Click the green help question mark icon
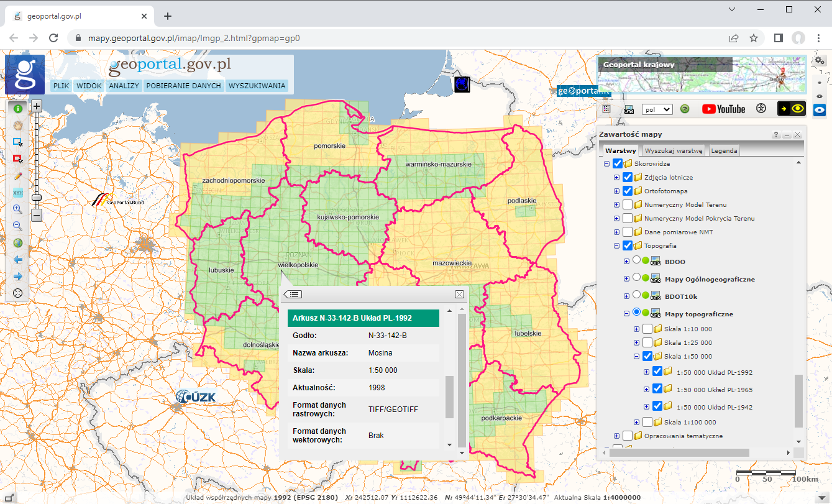The width and height of the screenshot is (832, 504). click(x=684, y=109)
